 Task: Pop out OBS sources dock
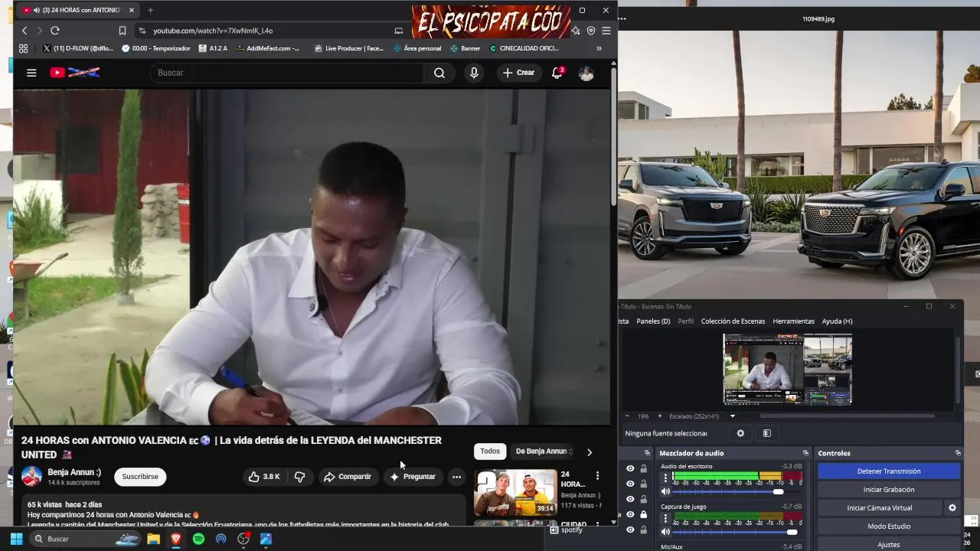coord(647,453)
